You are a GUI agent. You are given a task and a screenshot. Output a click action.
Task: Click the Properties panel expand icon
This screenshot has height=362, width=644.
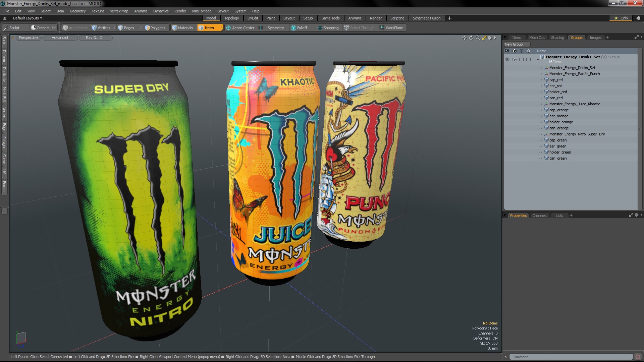point(631,215)
